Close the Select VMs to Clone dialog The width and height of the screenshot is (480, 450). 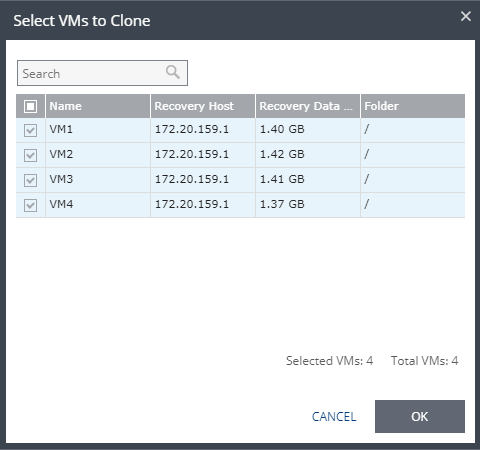(x=466, y=16)
